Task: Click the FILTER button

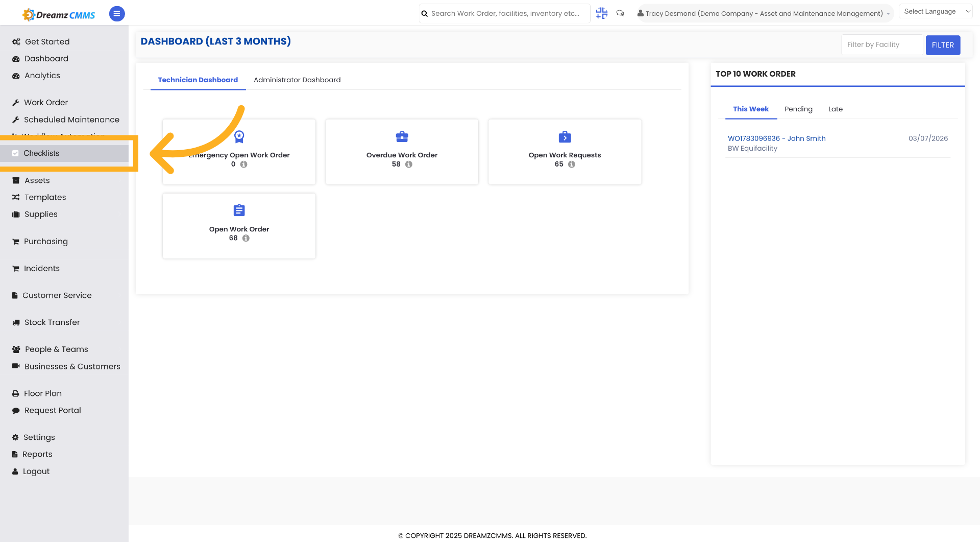Action: pos(943,45)
